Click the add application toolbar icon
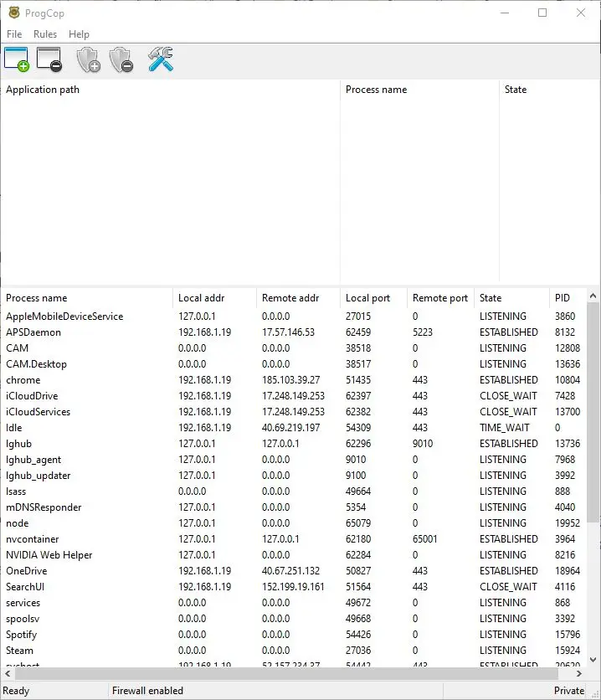601x700 pixels. click(x=17, y=59)
